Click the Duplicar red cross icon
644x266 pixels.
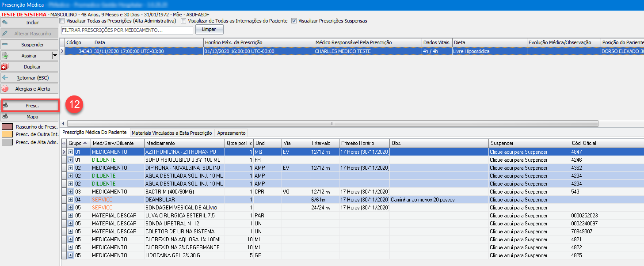point(5,67)
